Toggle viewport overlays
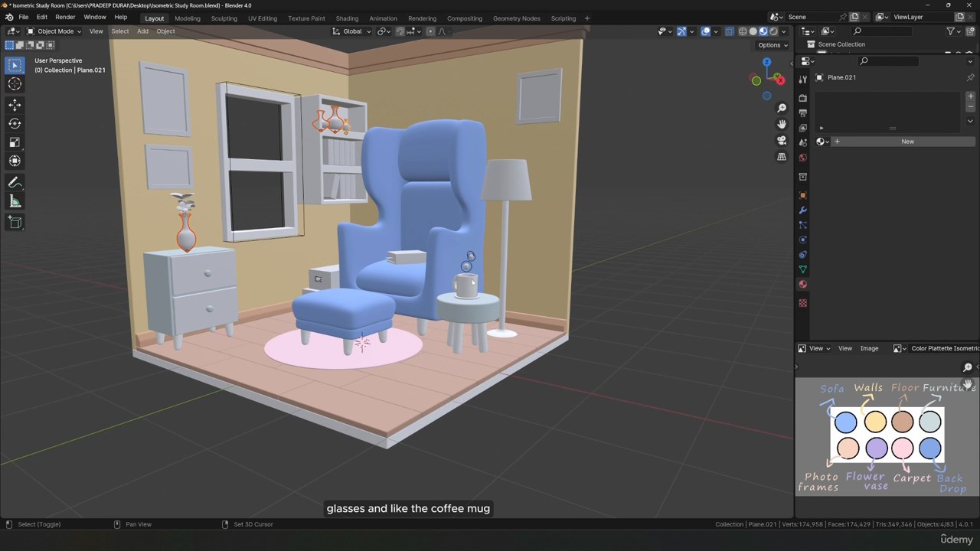The image size is (980, 551). coord(706,31)
